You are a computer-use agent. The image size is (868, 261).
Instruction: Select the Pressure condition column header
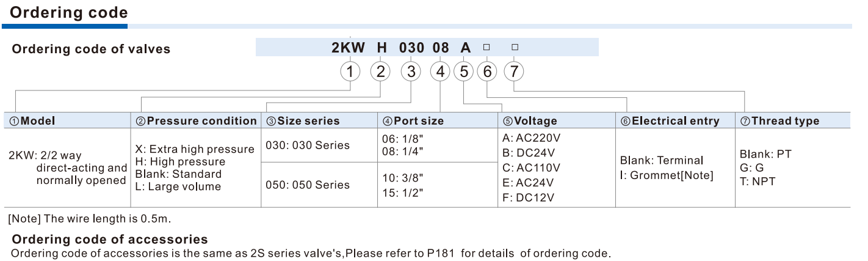point(196,120)
